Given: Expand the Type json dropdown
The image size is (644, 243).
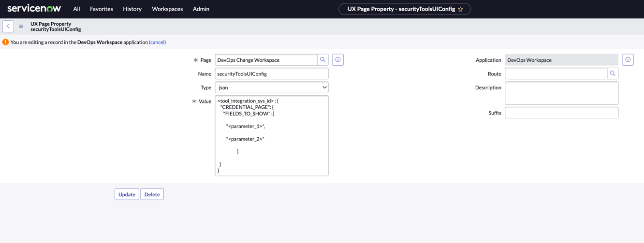Looking at the screenshot, I should (272, 87).
